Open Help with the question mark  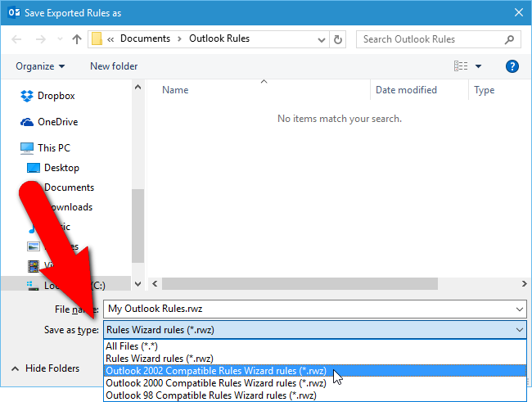(x=512, y=66)
